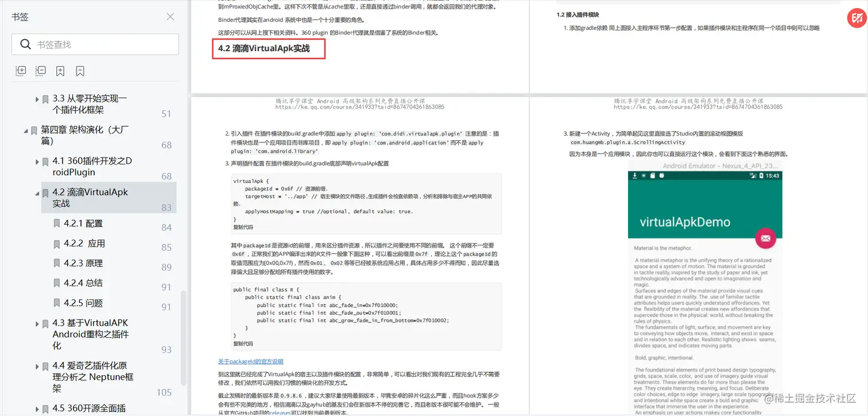
Task: Click page number 83 for 4.2 bookmark
Action: coord(166,207)
